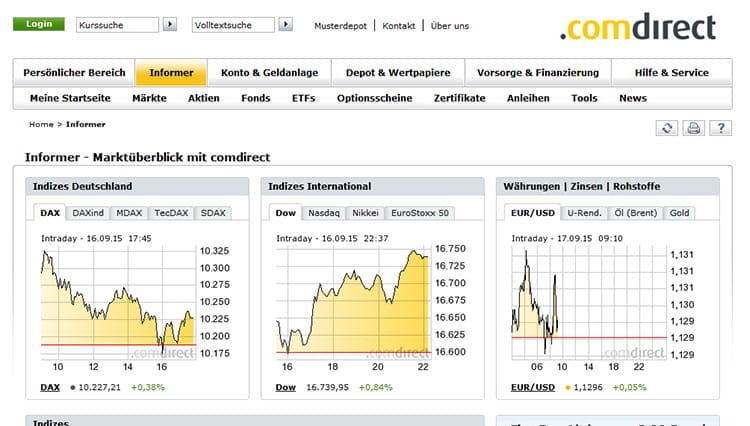Switch to the Gold chart tab
This screenshot has width=750, height=426.
[679, 213]
